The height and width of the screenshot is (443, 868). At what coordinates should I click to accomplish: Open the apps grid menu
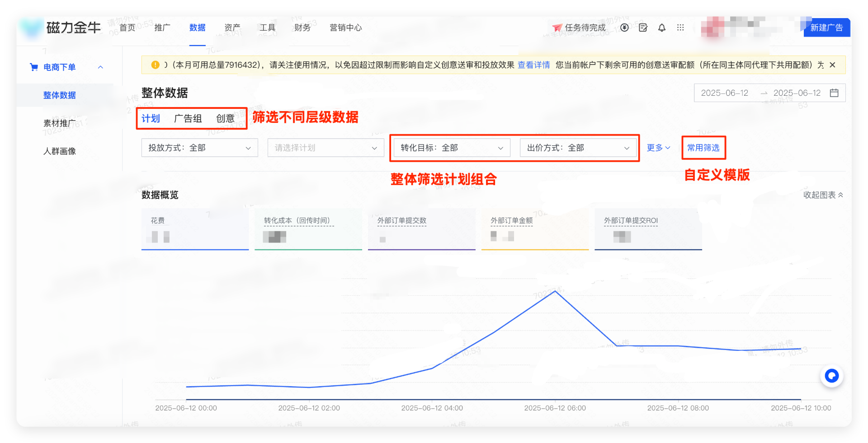(680, 28)
